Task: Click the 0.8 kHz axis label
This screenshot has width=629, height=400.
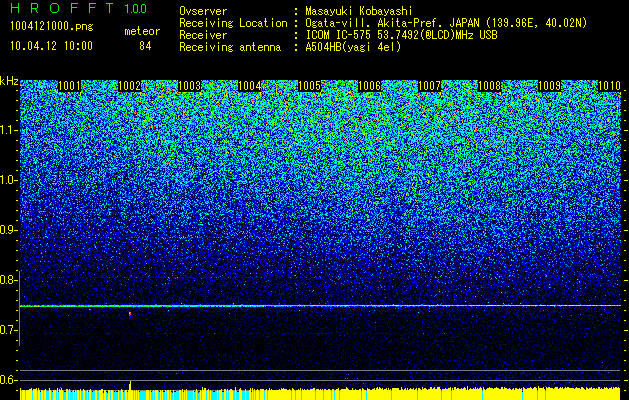Action: click(9, 280)
